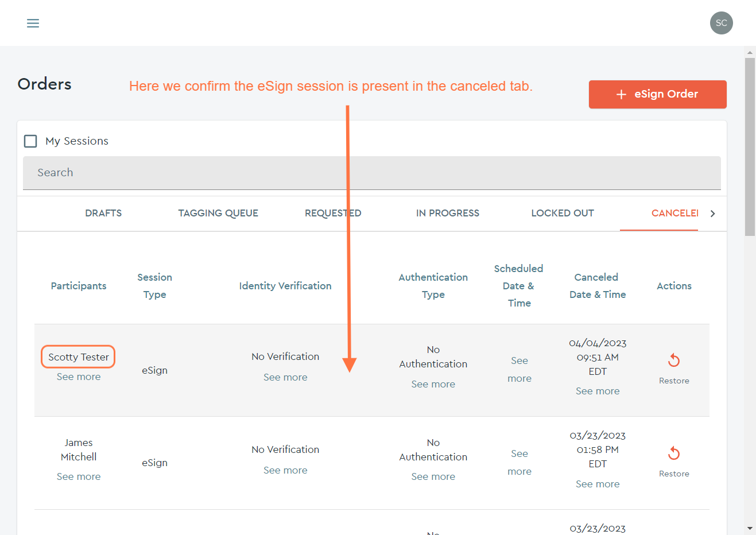Click the scrollbar up arrow
This screenshot has height=535, width=756.
(750, 52)
